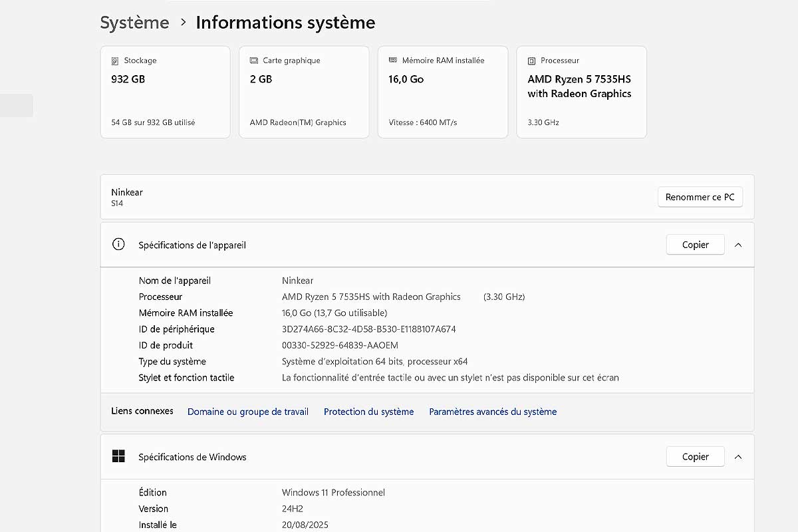Collapse the Spécifications de l'appareil section
This screenshot has width=798, height=532.
pyautogui.click(x=738, y=245)
